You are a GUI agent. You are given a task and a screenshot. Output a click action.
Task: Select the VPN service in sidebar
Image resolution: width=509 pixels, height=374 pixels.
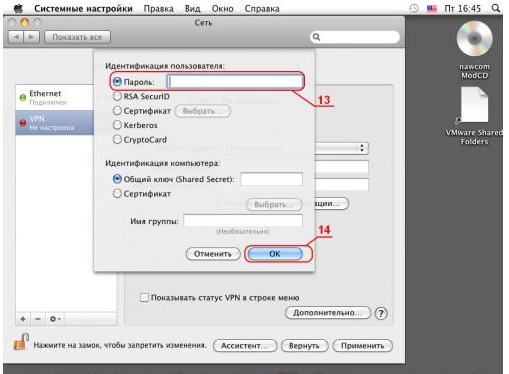(x=54, y=123)
